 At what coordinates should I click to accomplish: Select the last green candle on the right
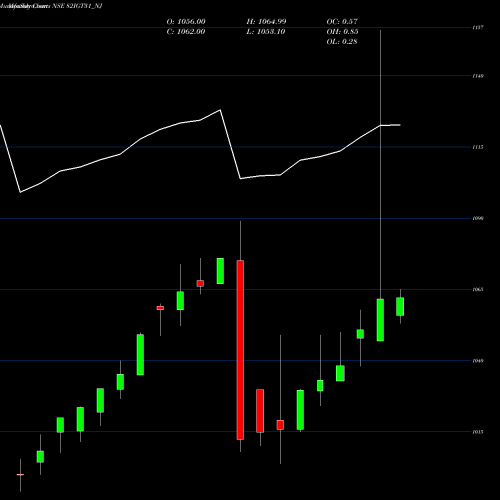[x=400, y=306]
